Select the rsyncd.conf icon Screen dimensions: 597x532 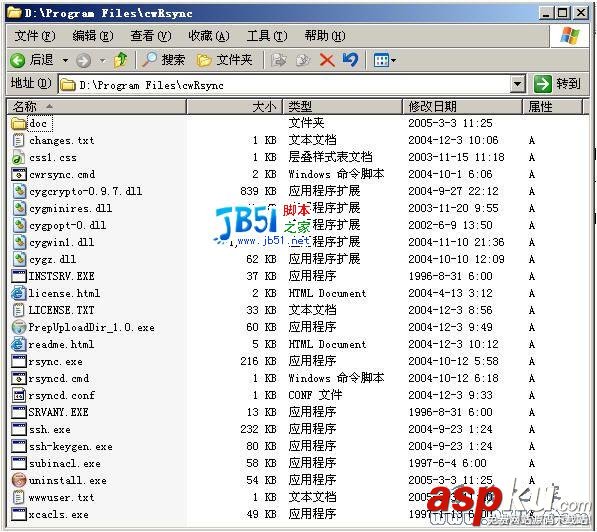pyautogui.click(x=19, y=395)
